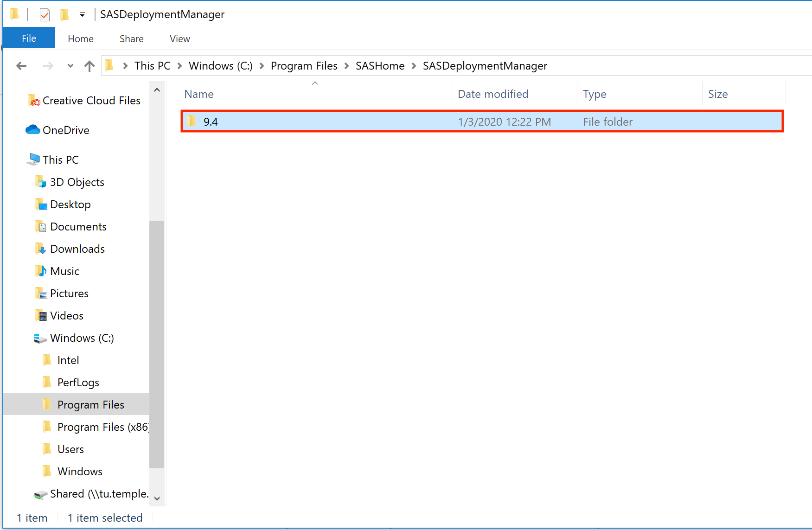Open Videos in the sidebar
The image size is (812, 530).
[67, 316]
